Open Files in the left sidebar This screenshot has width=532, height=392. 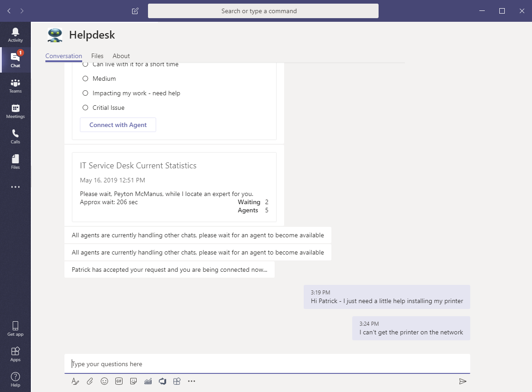[15, 162]
